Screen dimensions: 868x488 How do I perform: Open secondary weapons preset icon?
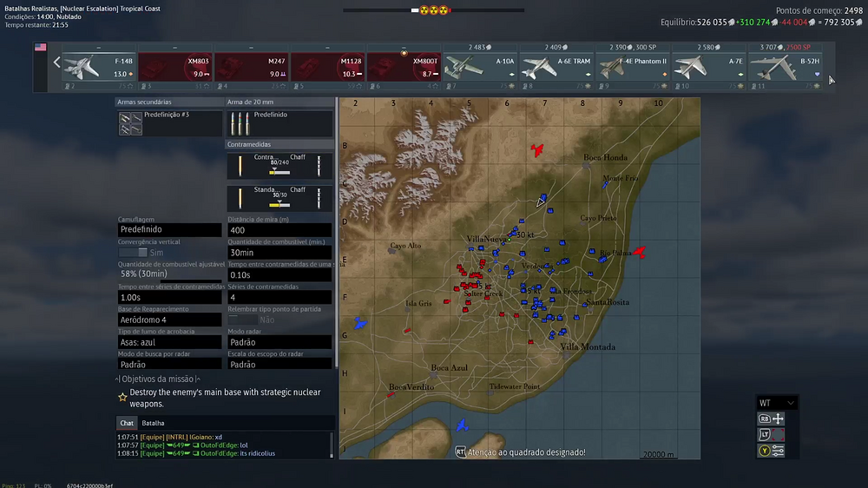(130, 123)
